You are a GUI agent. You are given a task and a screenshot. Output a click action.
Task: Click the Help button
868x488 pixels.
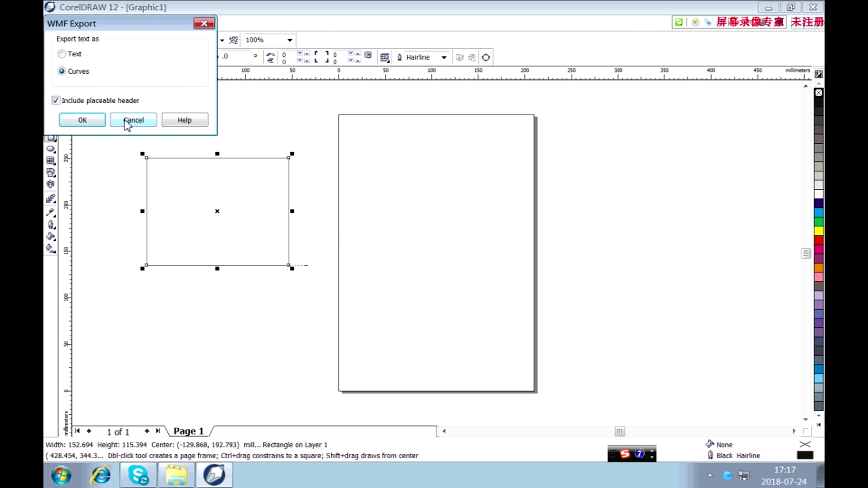coord(184,120)
